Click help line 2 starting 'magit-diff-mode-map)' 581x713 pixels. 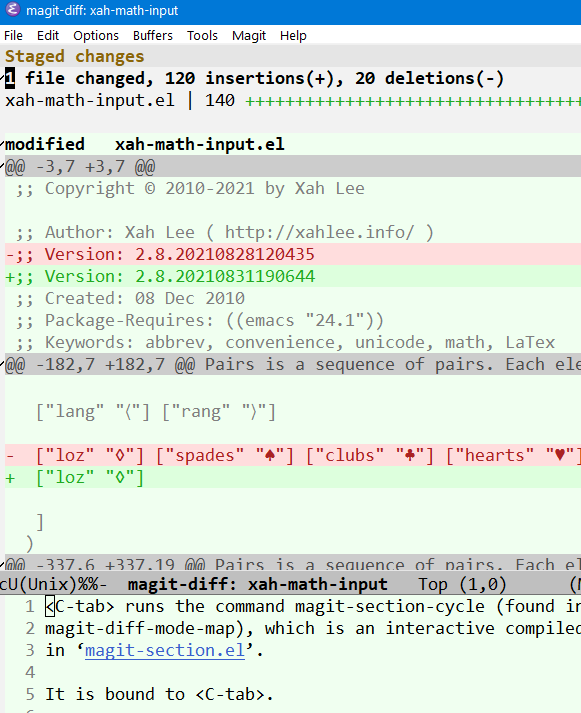[x=313, y=628]
